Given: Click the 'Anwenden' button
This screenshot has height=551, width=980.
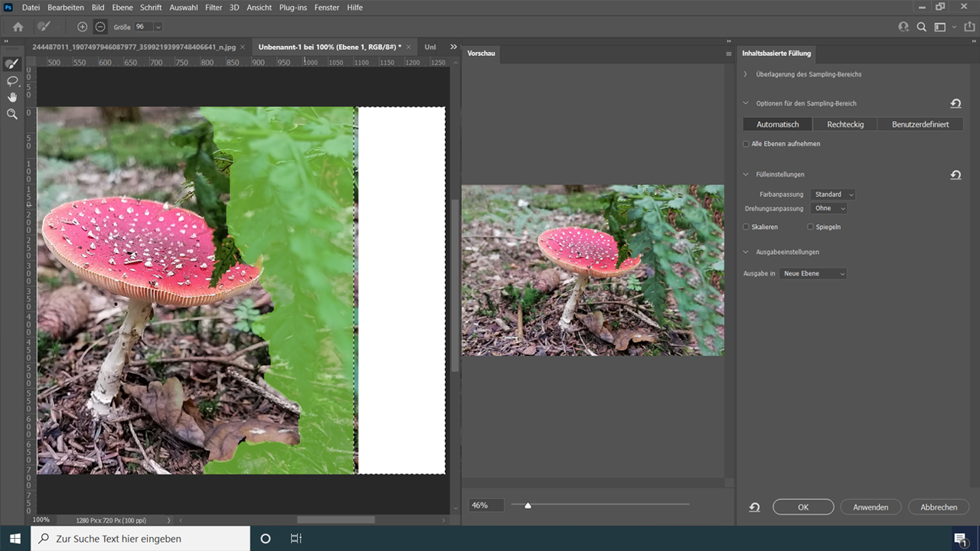Looking at the screenshot, I should click(871, 507).
